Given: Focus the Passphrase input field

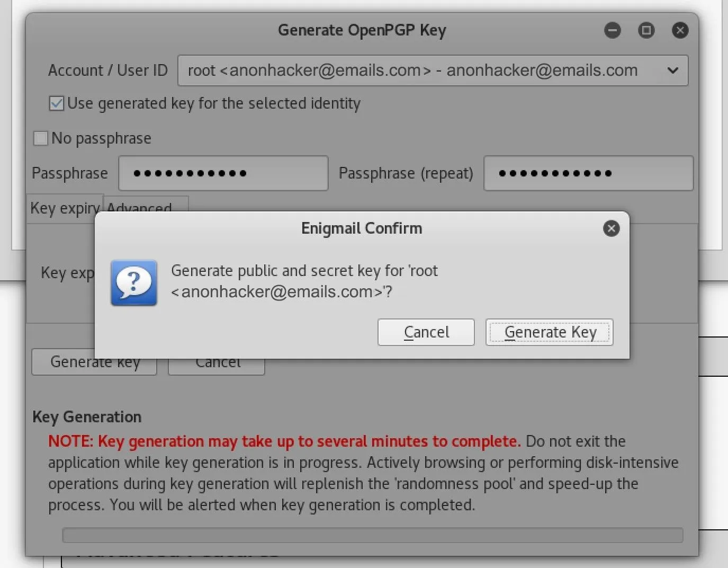Looking at the screenshot, I should pos(223,173).
